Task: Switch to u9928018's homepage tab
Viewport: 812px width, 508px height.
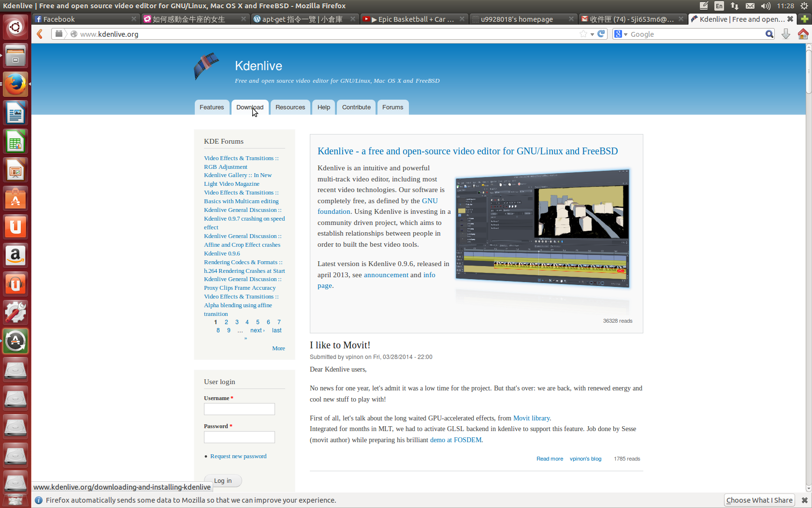Action: (524, 19)
